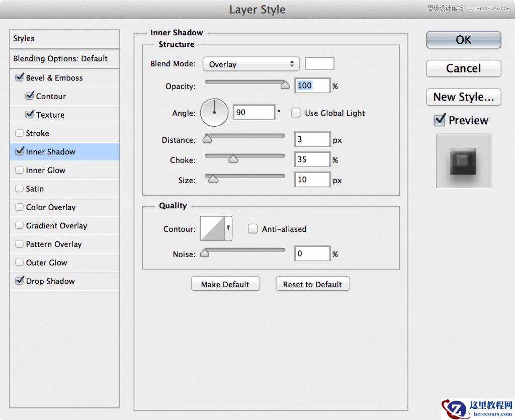Click the Distance slider handle

207,139
